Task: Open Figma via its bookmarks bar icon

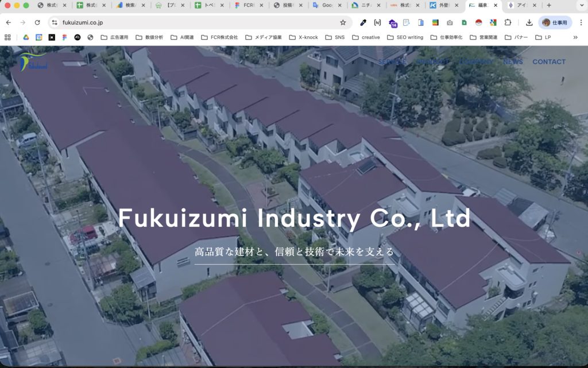Action: pos(65,37)
